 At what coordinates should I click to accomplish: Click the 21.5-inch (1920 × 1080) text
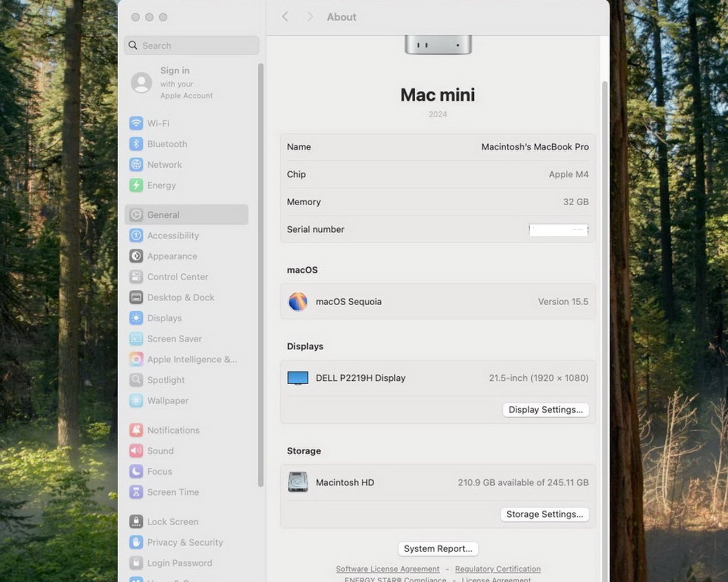pos(539,378)
